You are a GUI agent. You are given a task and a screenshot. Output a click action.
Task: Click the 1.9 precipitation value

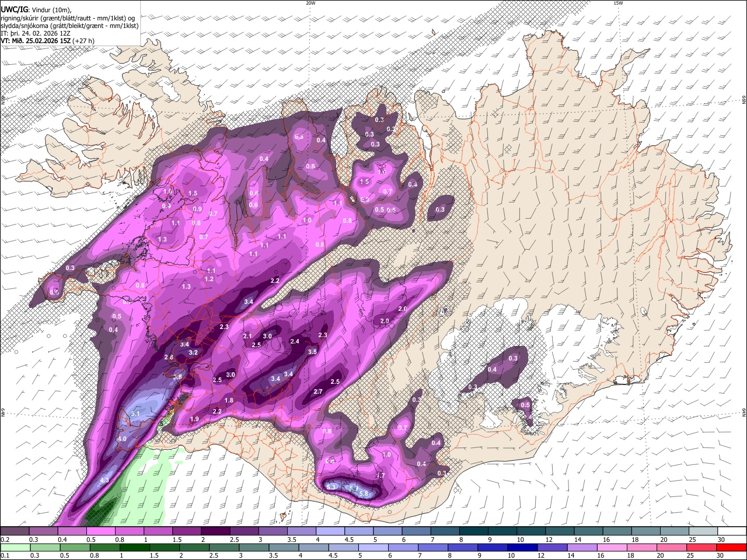[x=194, y=419]
